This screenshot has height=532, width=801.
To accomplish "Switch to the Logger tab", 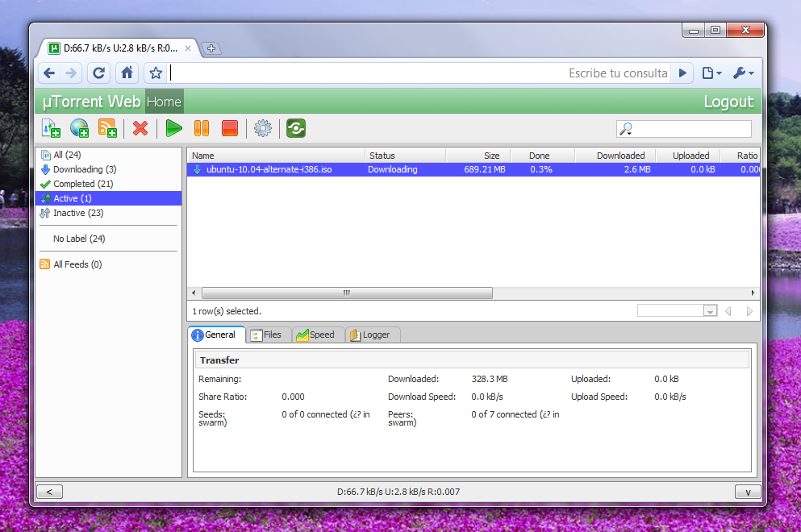I will pos(373,335).
